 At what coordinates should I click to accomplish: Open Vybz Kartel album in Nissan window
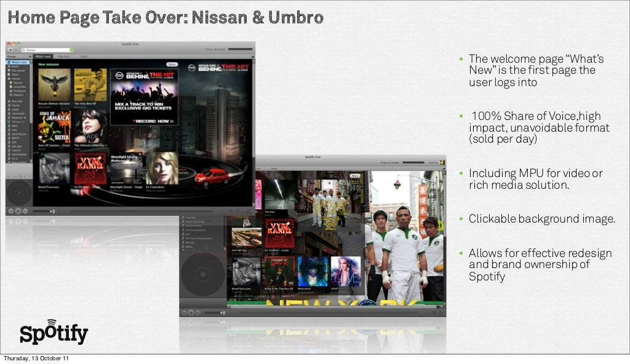(90, 168)
